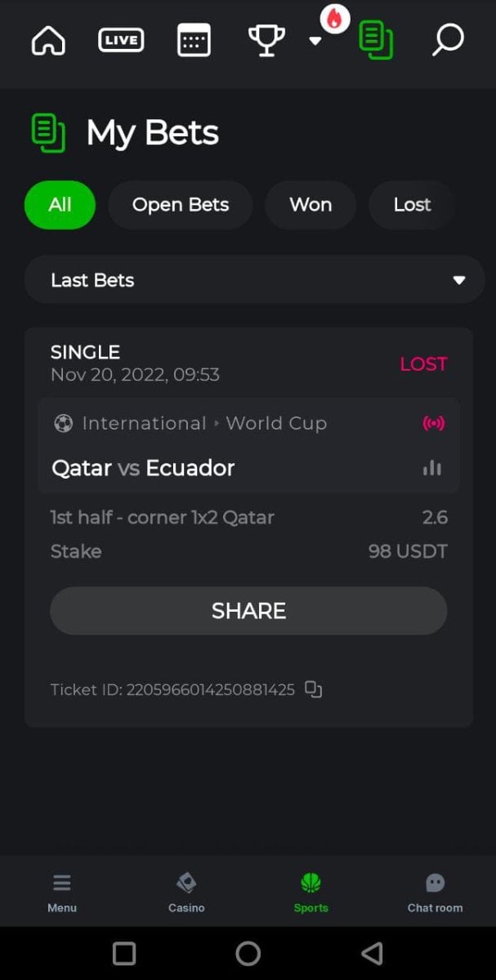Filter bets by Open Bets
This screenshot has height=980, width=496.
[181, 205]
